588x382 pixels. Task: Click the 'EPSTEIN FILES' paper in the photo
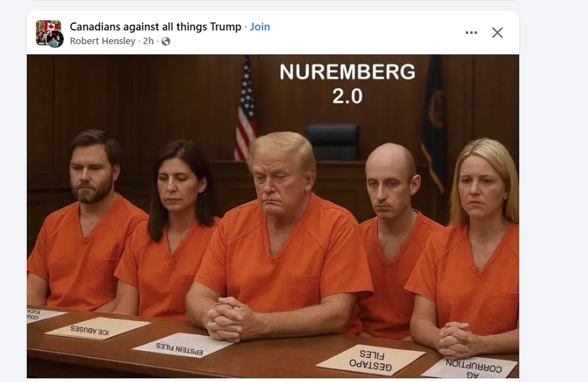[x=183, y=346]
